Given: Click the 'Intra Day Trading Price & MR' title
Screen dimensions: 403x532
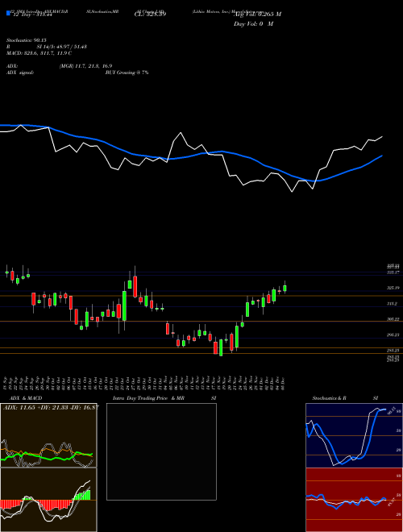Looking at the screenshot, I should (x=148, y=398).
